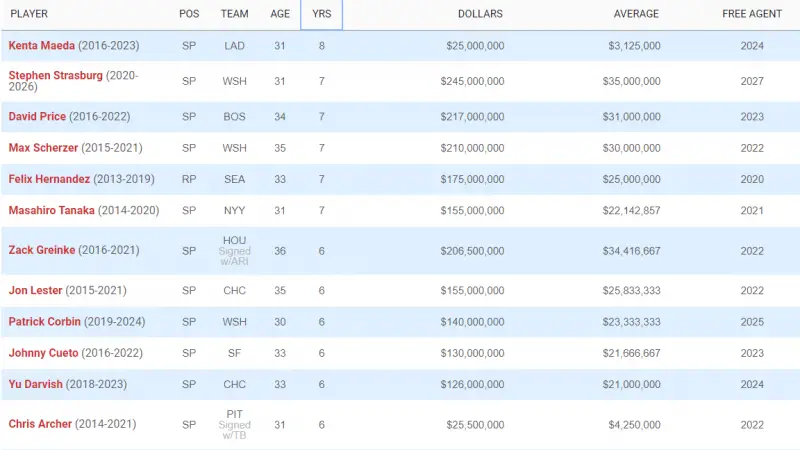Open Masahiro Tanaka player link
This screenshot has width=800, height=450.
pyautogui.click(x=51, y=211)
